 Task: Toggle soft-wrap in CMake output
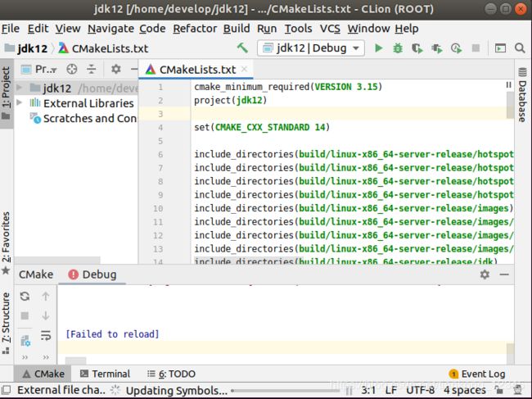click(46, 335)
